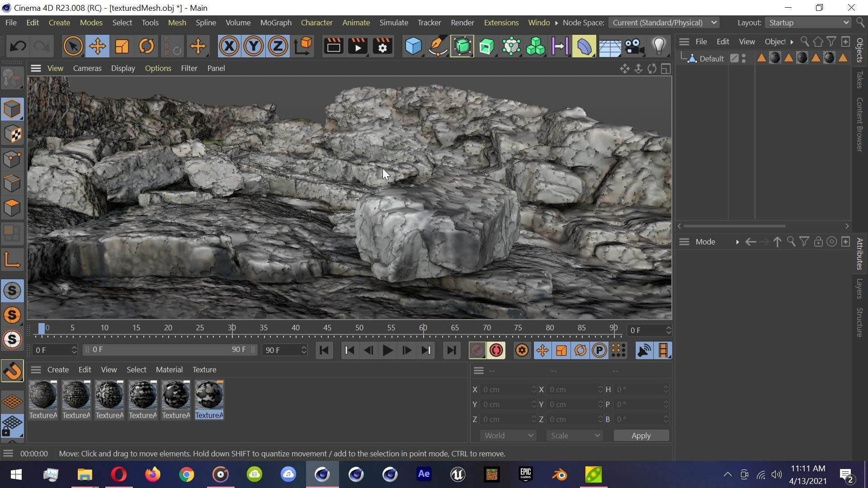Viewport: 868px width, 488px height.
Task: Click the Objects manager horizontal scrollbar
Action: 735,226
